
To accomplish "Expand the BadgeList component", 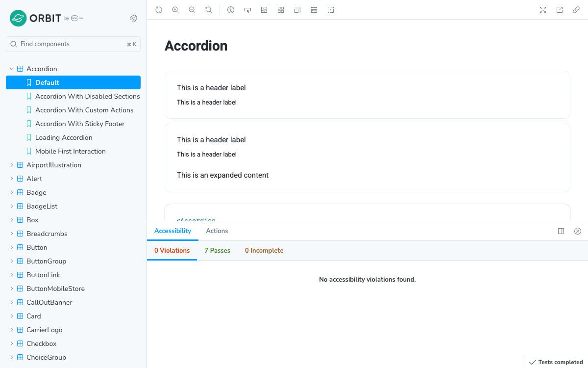I will coord(73,206).
